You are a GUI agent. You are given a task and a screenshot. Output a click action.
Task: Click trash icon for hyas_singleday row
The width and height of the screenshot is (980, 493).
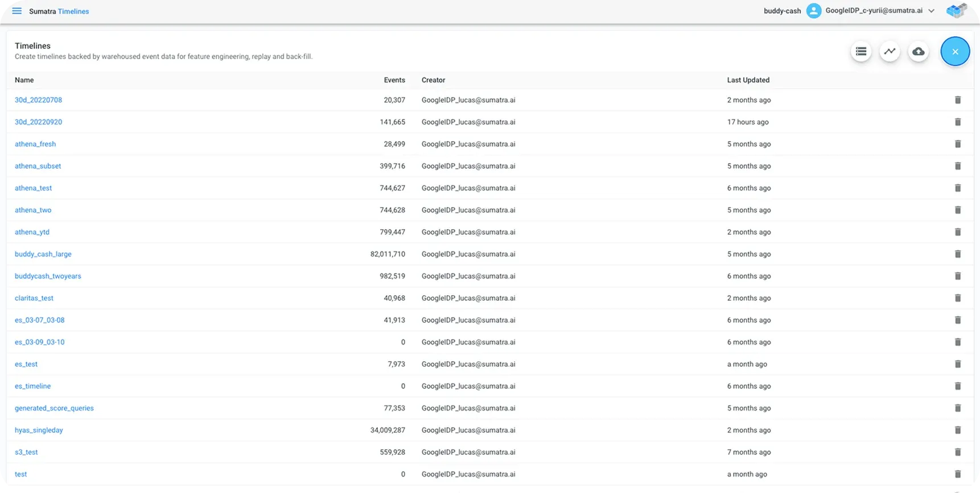pos(957,430)
